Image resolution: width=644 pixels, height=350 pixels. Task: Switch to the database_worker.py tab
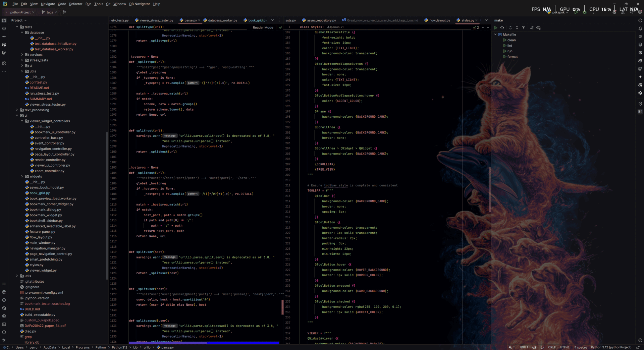pos(222,20)
